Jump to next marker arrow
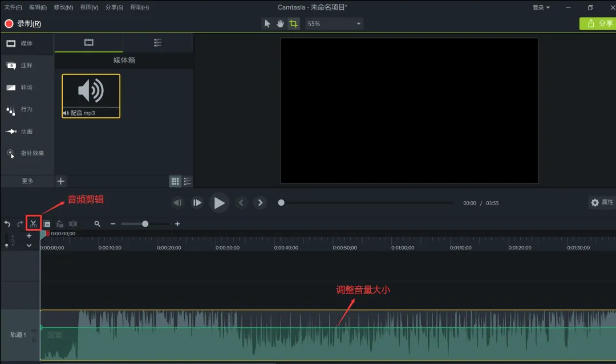The height and width of the screenshot is (364, 616). tap(260, 202)
